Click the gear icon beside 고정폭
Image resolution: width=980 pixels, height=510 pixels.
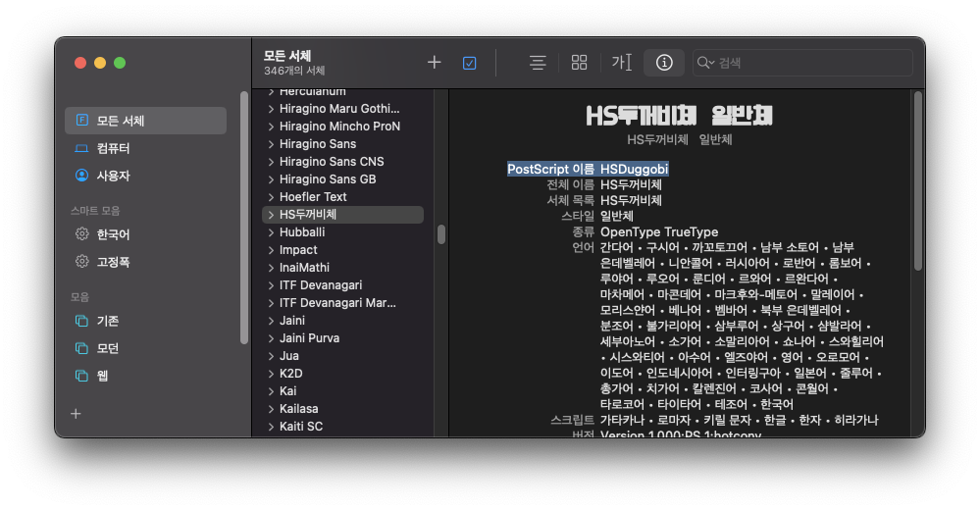81,261
